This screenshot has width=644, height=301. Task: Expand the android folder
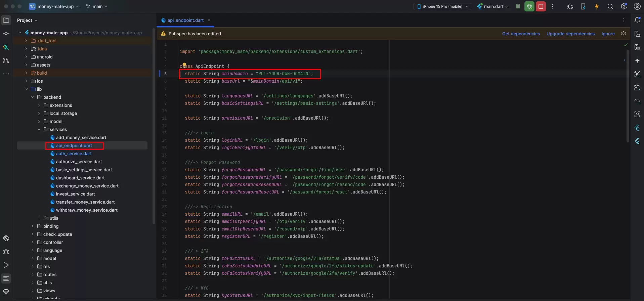click(x=26, y=57)
